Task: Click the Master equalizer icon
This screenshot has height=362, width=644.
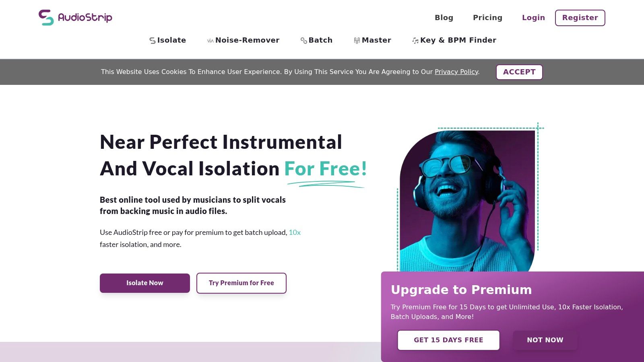Action: point(357,41)
